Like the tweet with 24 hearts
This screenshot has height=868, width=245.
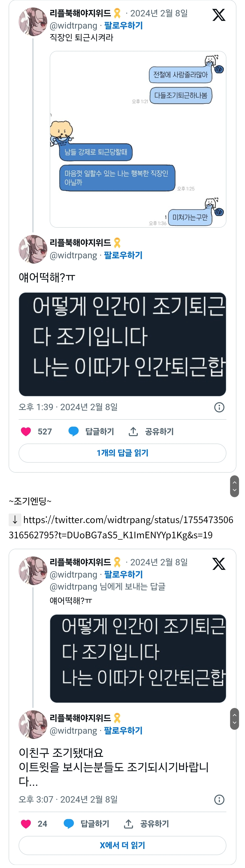click(26, 824)
